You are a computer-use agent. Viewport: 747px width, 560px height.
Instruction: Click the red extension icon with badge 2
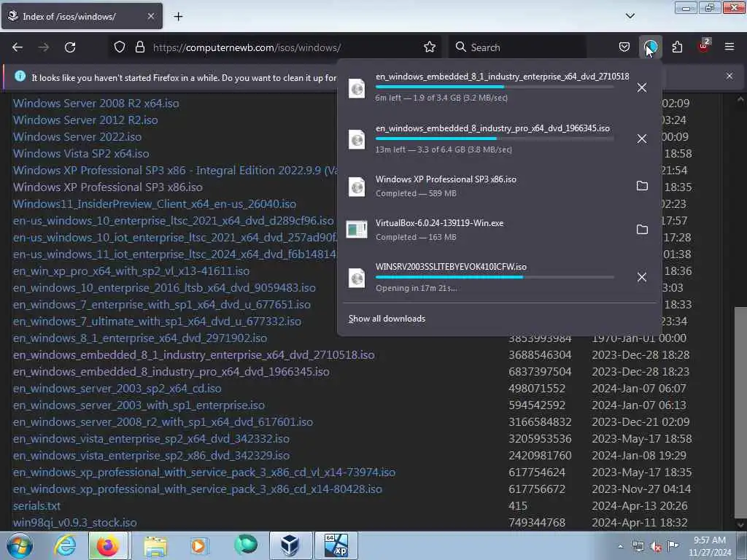click(704, 46)
